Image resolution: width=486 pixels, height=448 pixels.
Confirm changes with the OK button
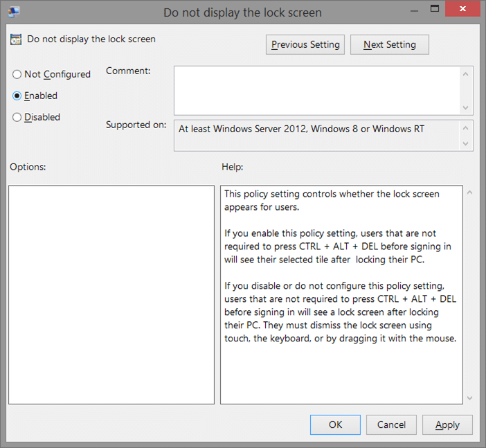[x=335, y=424]
